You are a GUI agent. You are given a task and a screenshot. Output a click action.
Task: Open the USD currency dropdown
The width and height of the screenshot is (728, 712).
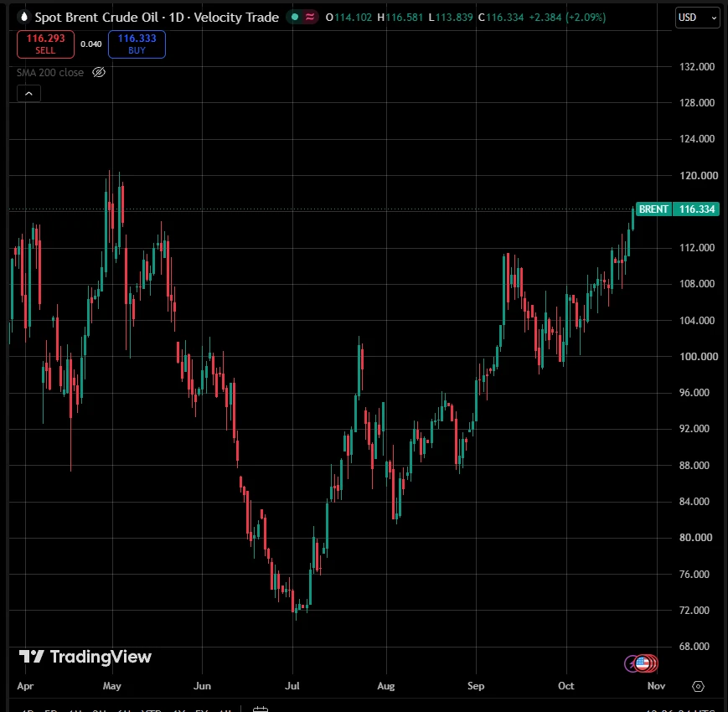697,18
